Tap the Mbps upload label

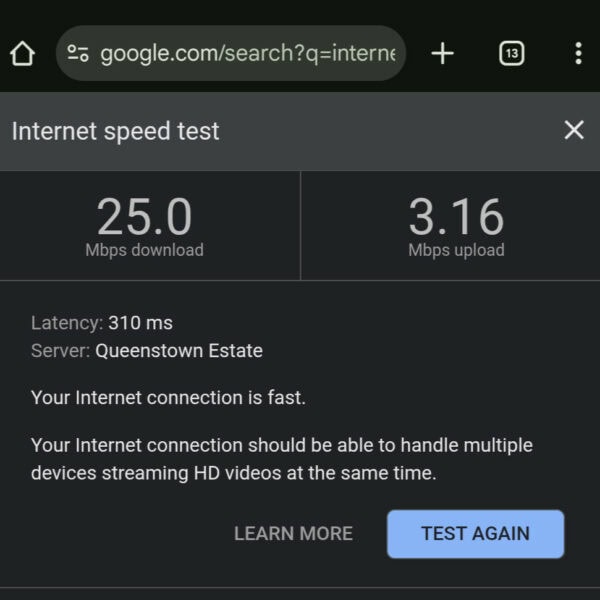click(456, 250)
